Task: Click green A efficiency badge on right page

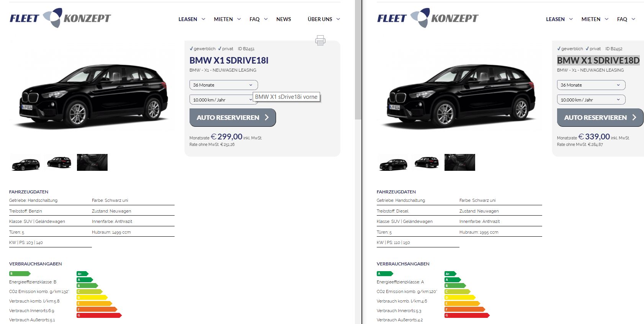Action: tap(385, 273)
